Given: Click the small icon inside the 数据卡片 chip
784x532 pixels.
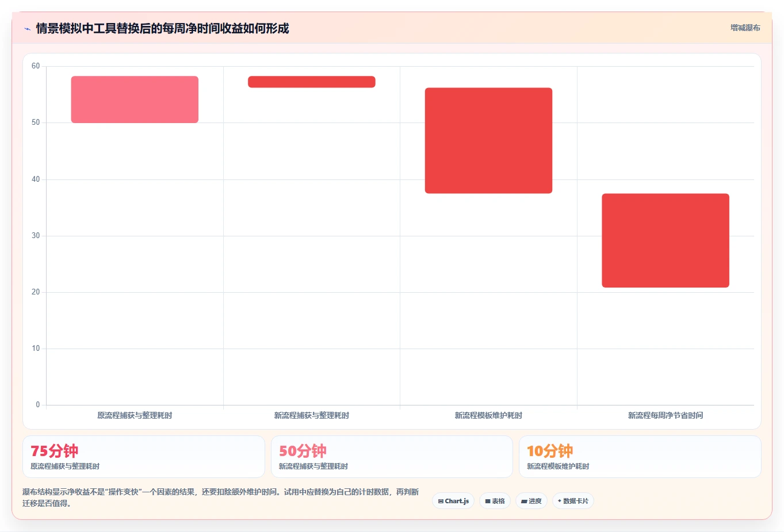Looking at the screenshot, I should tap(559, 501).
